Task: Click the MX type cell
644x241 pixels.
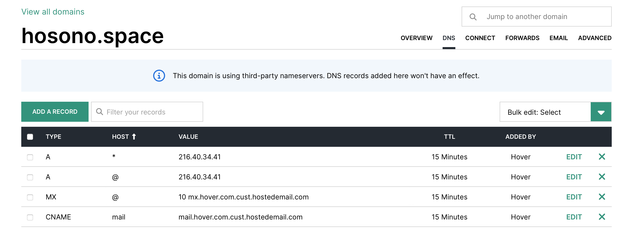Action: click(51, 197)
